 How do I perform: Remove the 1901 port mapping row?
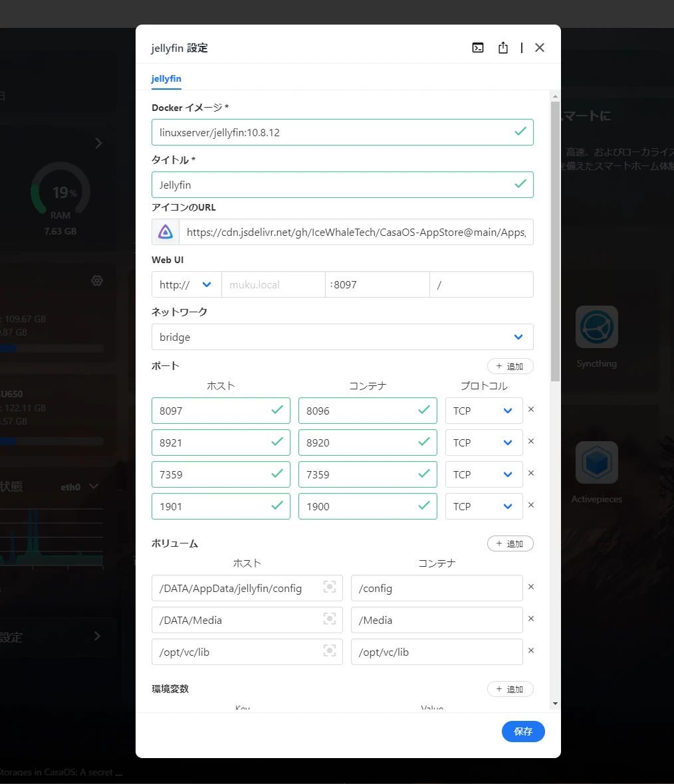[x=531, y=505]
